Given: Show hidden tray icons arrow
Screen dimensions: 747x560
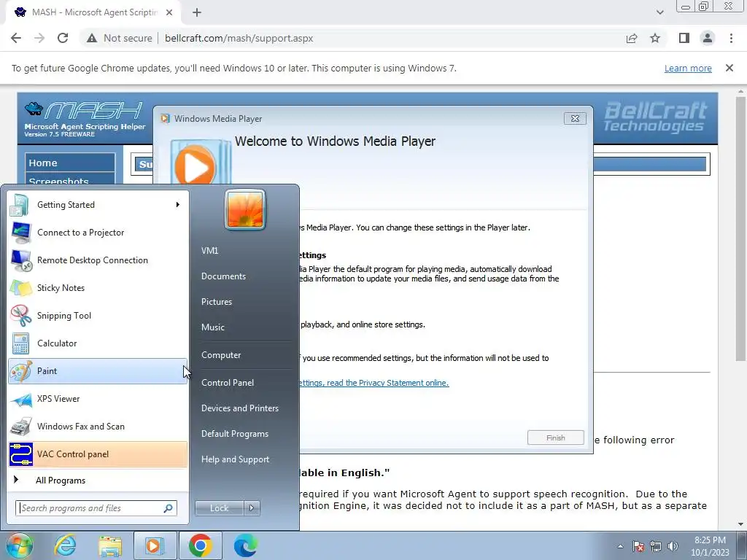Looking at the screenshot, I should click(x=620, y=547).
